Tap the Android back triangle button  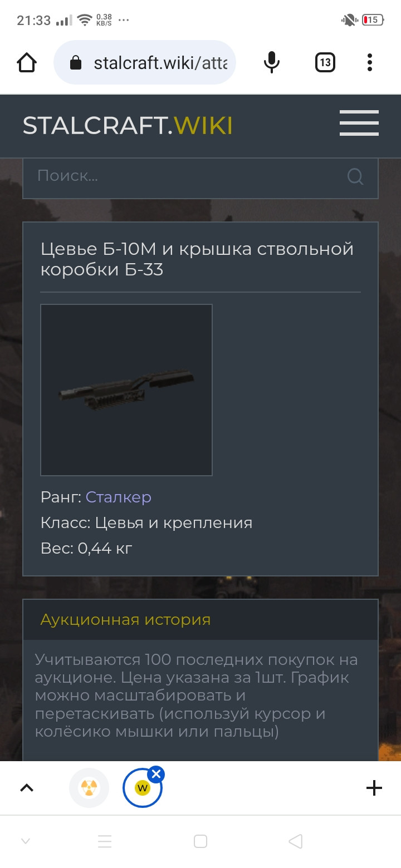click(296, 841)
